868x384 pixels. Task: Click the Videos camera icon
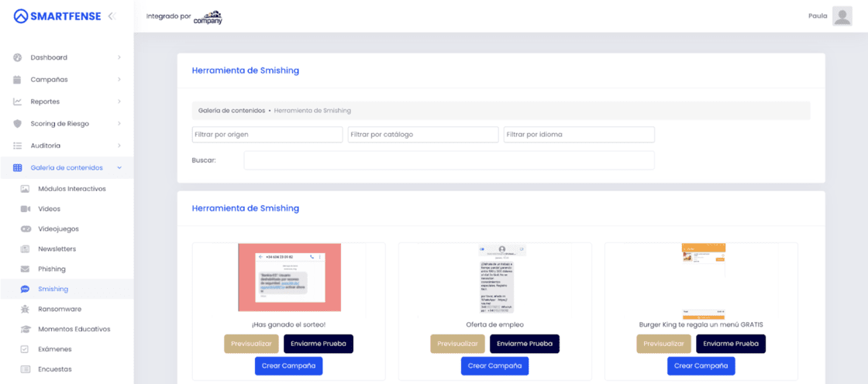(x=25, y=208)
